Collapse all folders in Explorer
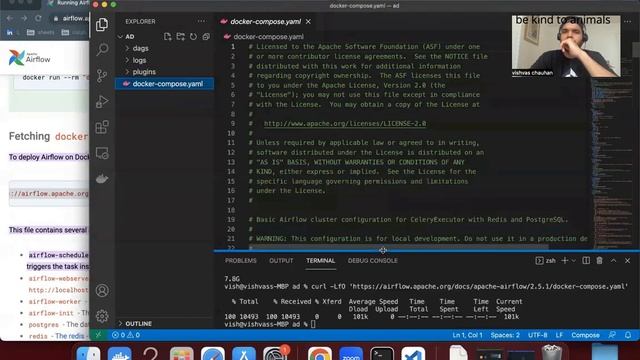Viewport: 640px width, 360px height. [x=206, y=37]
